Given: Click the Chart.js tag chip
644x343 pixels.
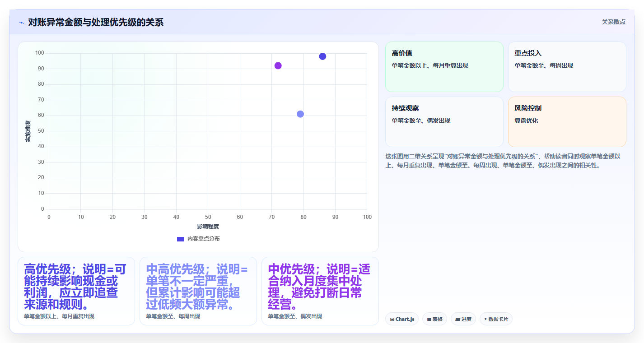Looking at the screenshot, I should coord(402,319).
